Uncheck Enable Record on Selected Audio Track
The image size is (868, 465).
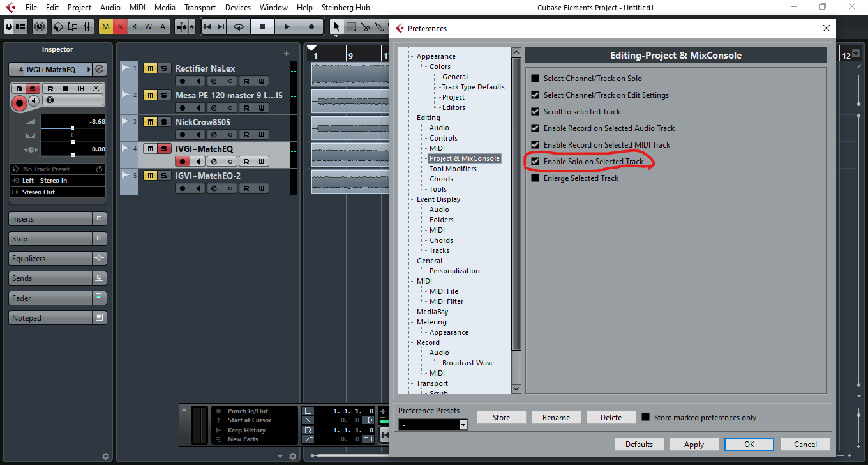(535, 128)
